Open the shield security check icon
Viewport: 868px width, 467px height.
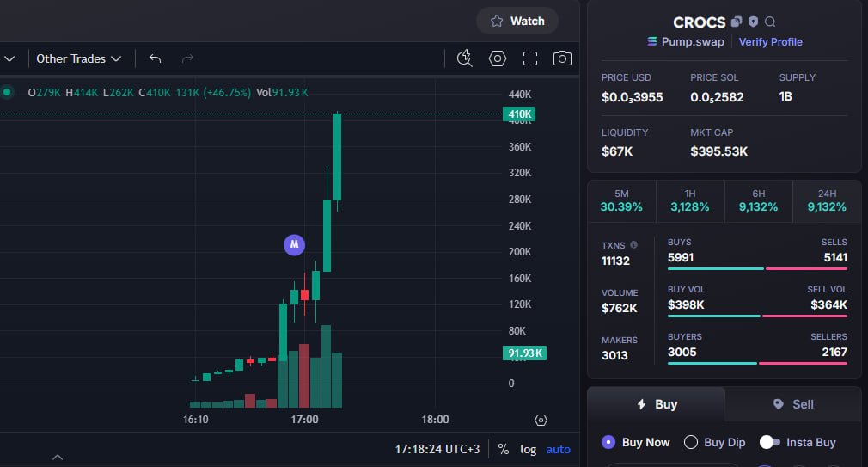(x=753, y=22)
